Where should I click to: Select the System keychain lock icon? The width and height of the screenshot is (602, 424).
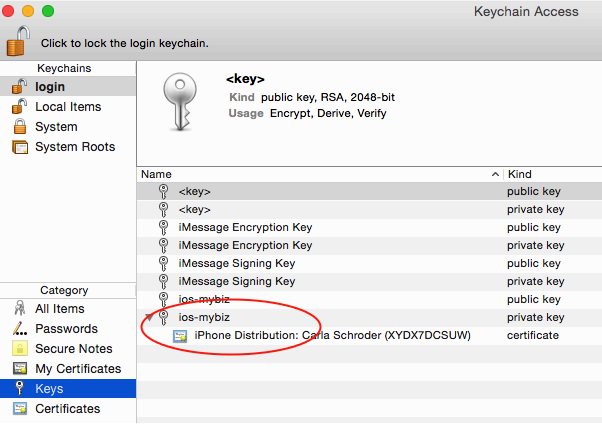tap(19, 127)
